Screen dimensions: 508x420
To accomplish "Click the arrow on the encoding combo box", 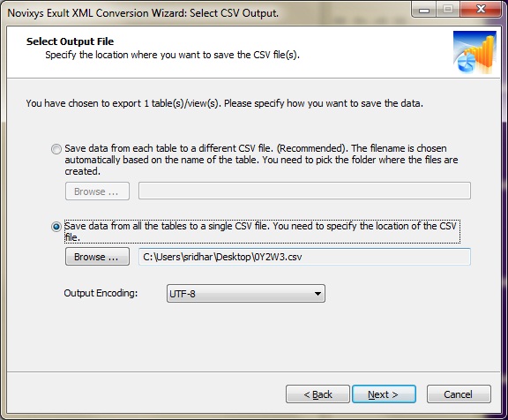I will (317, 294).
